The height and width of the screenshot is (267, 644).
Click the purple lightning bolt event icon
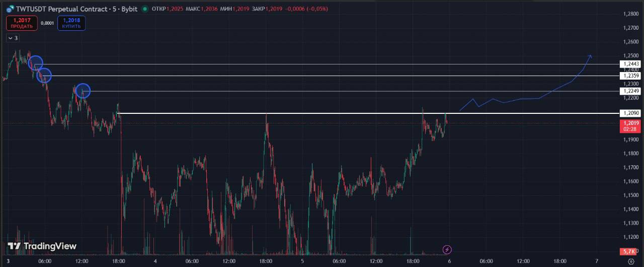pyautogui.click(x=447, y=249)
